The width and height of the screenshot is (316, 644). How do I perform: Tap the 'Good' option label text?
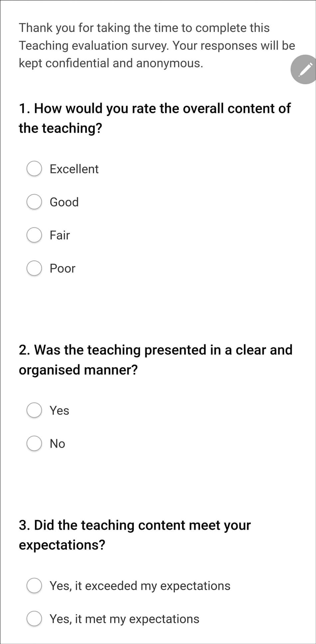coord(64,202)
